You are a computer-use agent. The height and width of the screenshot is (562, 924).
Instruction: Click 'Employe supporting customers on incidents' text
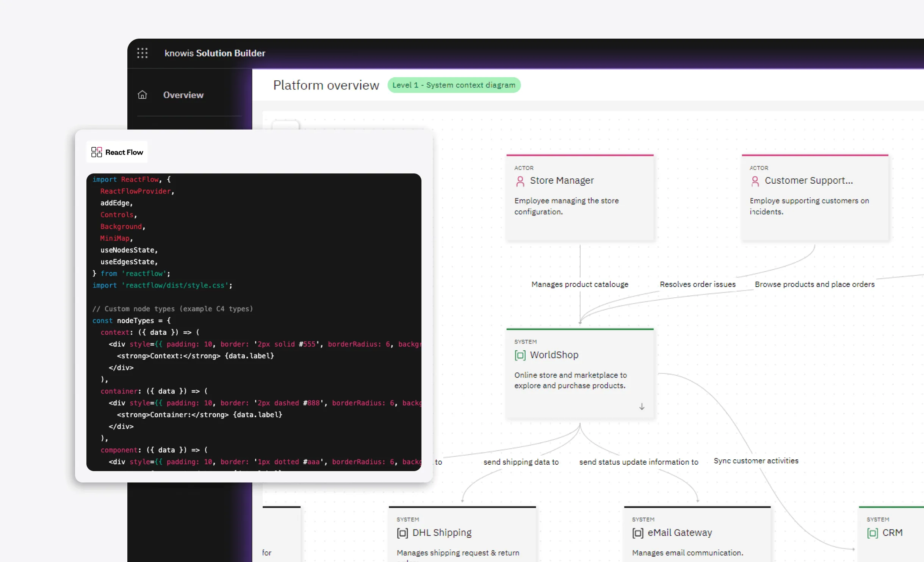pyautogui.click(x=809, y=206)
